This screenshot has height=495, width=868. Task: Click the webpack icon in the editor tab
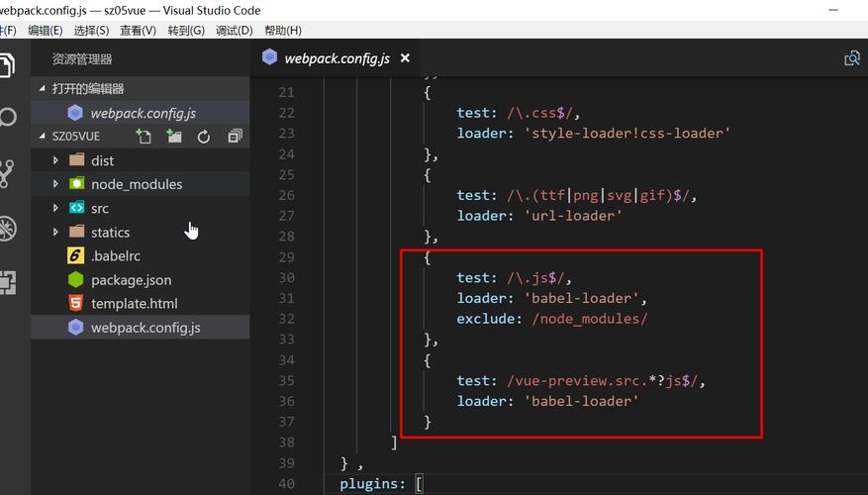269,57
